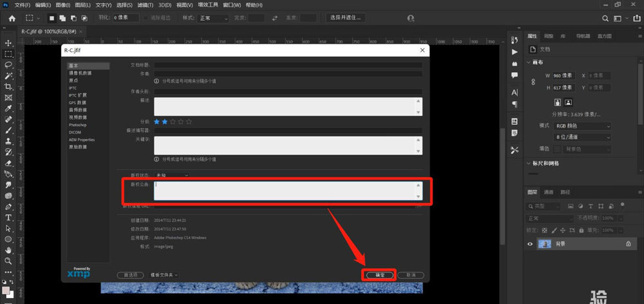Viewport: 644px width, 304px height.
Task: Hide the 背景 layer via eye icon
Action: (530, 244)
